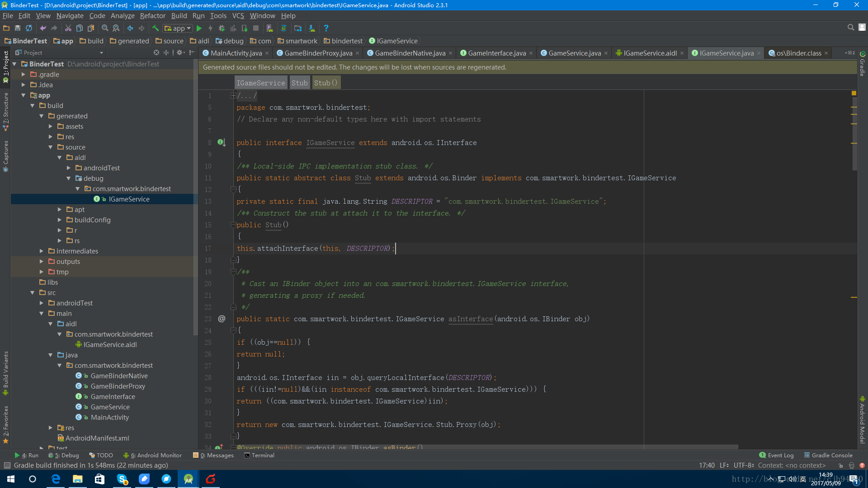This screenshot has width=868, height=488.
Task: Click the editor horizontal scrollbar
Action: pos(488,447)
